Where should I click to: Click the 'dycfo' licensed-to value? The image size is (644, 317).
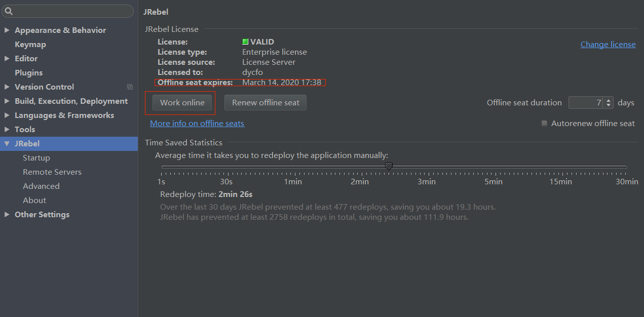coord(252,72)
